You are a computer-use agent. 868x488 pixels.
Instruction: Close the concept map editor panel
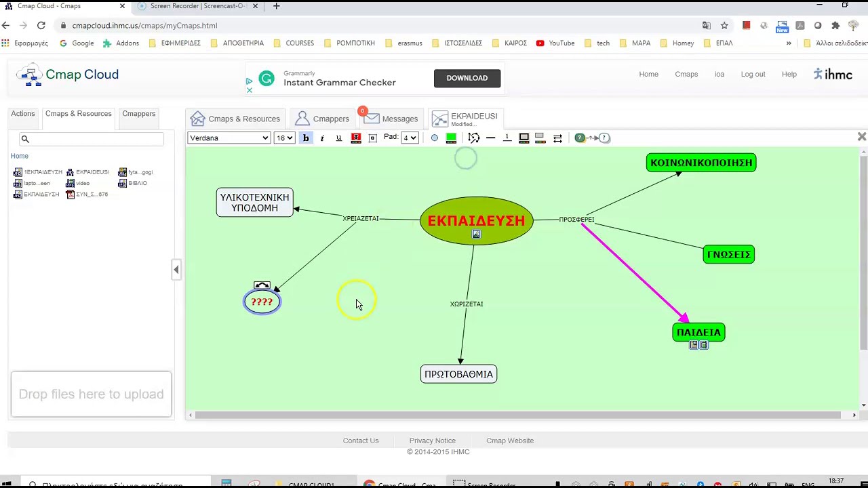pos(862,137)
